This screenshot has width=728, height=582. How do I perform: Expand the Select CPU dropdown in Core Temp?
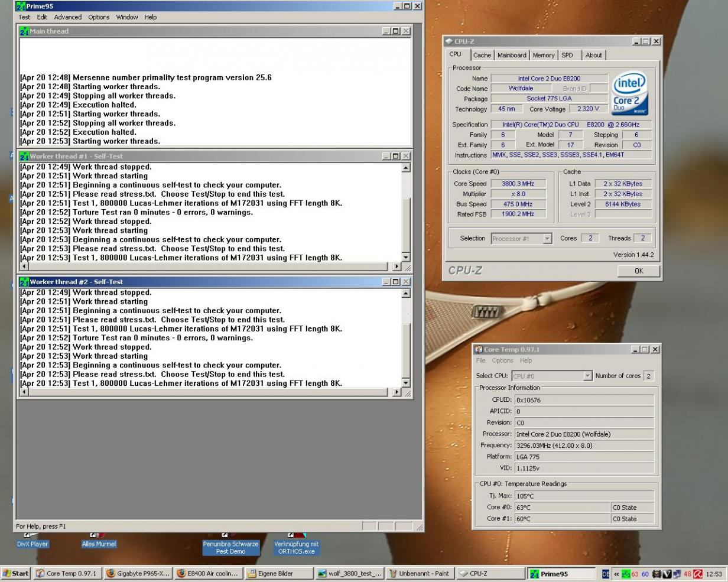tap(587, 376)
